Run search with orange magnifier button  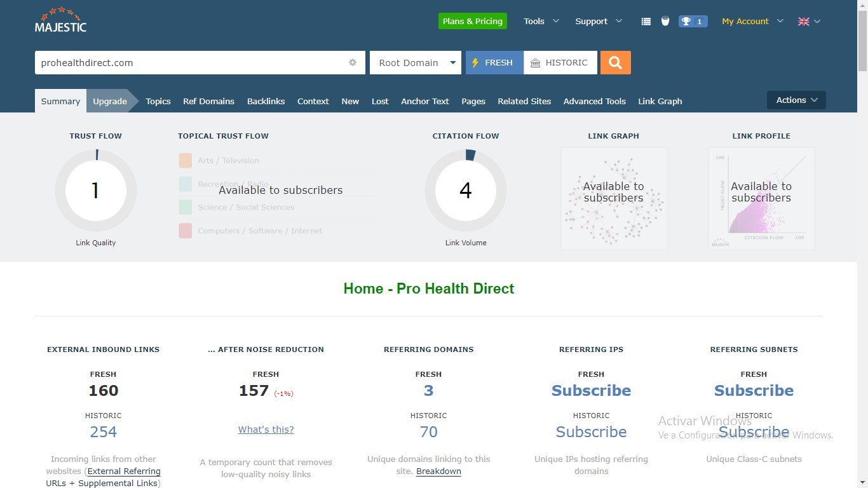point(616,62)
